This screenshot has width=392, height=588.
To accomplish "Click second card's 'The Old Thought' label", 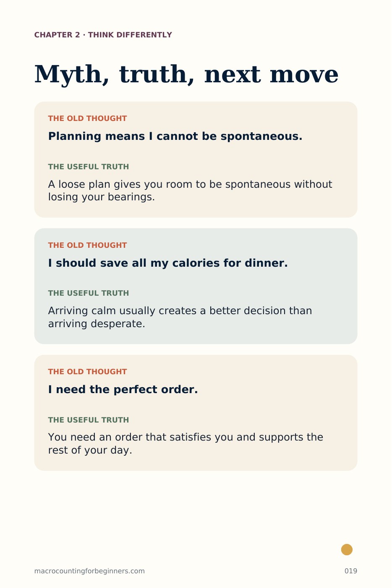I will [87, 245].
